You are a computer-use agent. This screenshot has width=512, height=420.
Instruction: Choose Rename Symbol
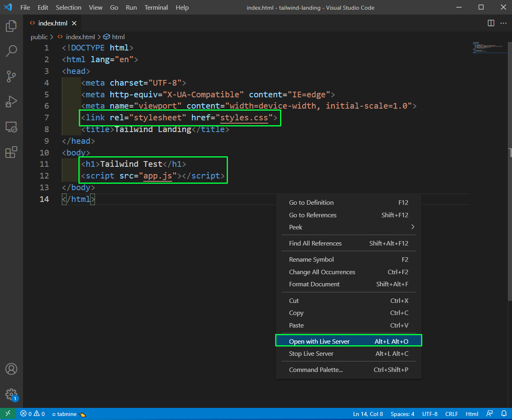[x=348, y=259]
